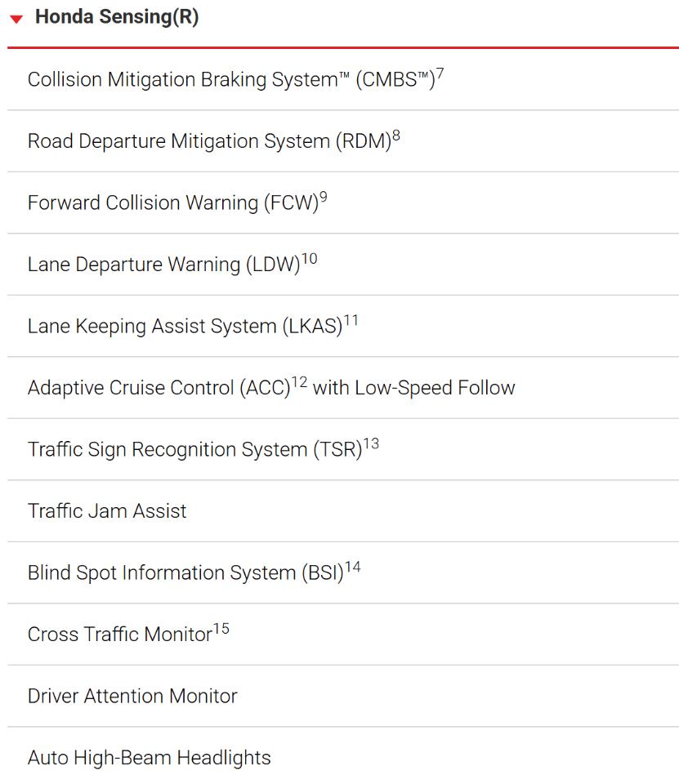Select the Lane Departure Warning row
Image resolution: width=679 pixels, height=784 pixels.
[343, 264]
